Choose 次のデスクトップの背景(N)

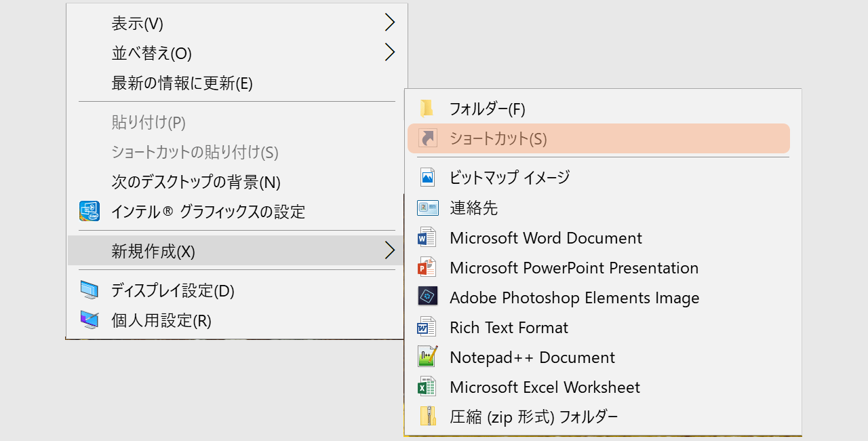point(237,182)
